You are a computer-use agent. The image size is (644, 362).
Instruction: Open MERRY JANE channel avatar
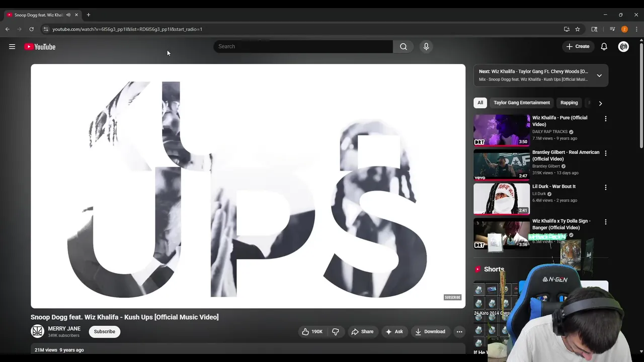tap(37, 331)
